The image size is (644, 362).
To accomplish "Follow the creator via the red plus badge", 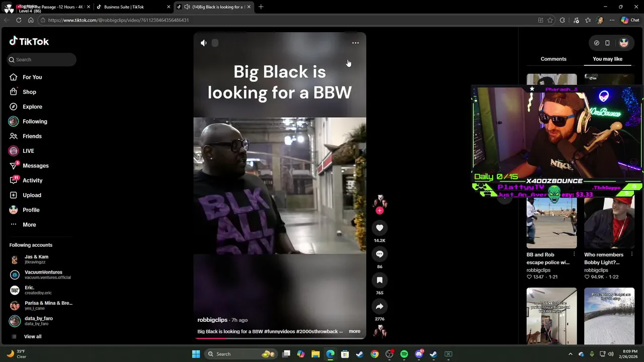I will (379, 211).
